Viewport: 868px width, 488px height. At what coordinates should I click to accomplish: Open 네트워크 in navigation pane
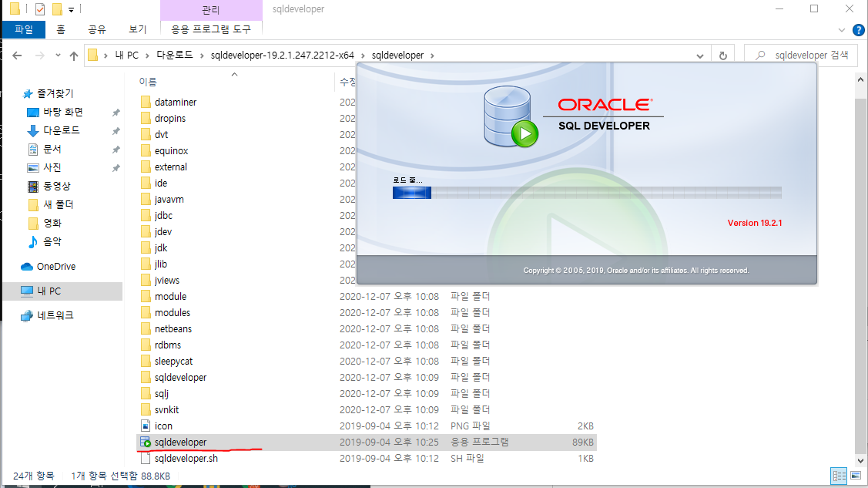pyautogui.click(x=55, y=315)
